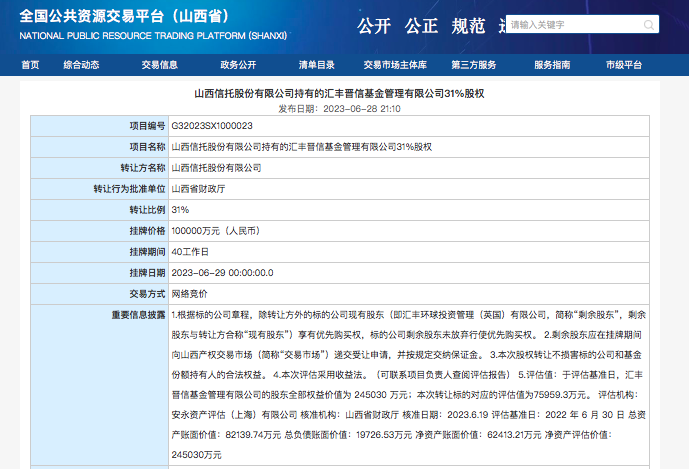Open the 首页 menu item
The width and height of the screenshot is (689, 469).
(30, 65)
